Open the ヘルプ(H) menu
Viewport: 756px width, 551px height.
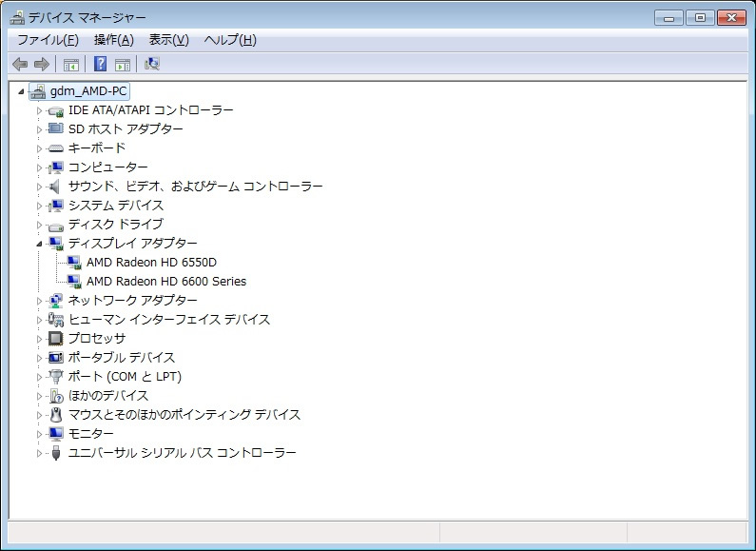[x=230, y=40]
